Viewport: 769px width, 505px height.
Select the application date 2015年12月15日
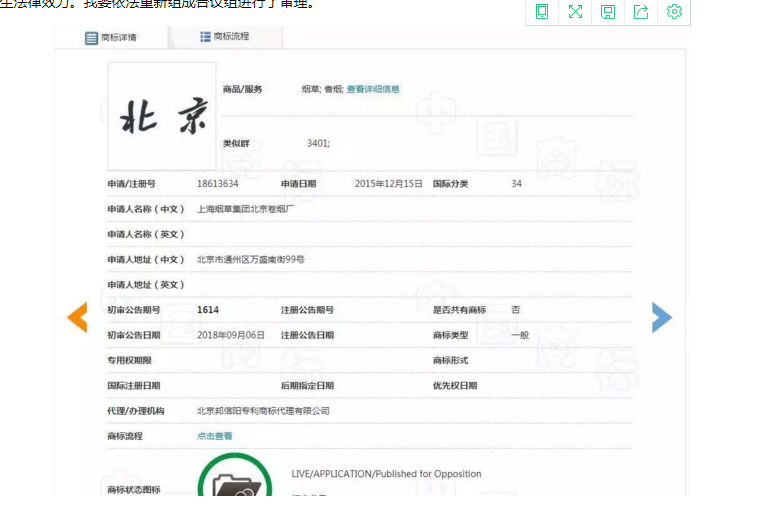pos(388,184)
